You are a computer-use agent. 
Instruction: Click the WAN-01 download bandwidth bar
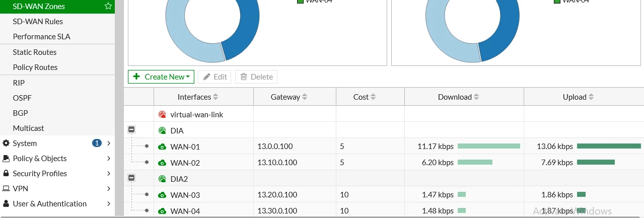(489, 147)
